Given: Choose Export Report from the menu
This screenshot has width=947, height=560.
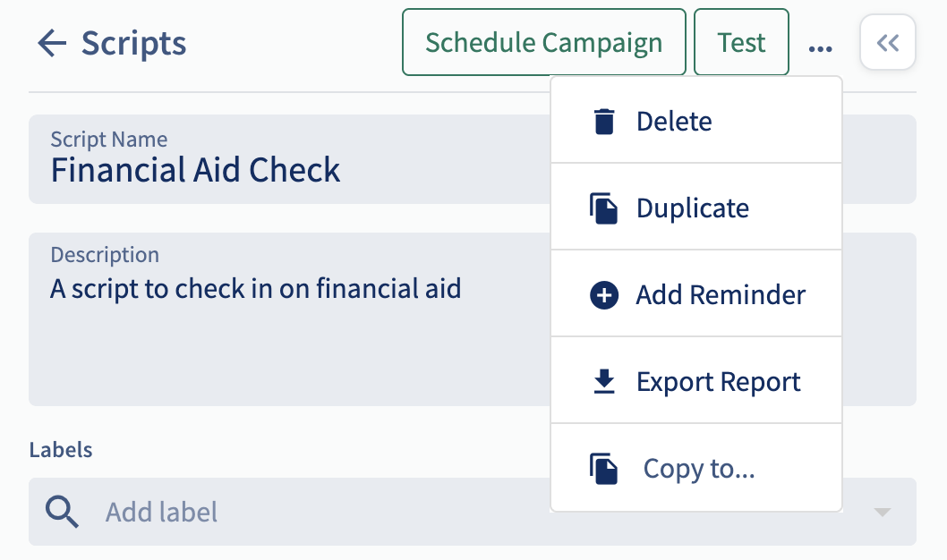Looking at the screenshot, I should 696,381.
